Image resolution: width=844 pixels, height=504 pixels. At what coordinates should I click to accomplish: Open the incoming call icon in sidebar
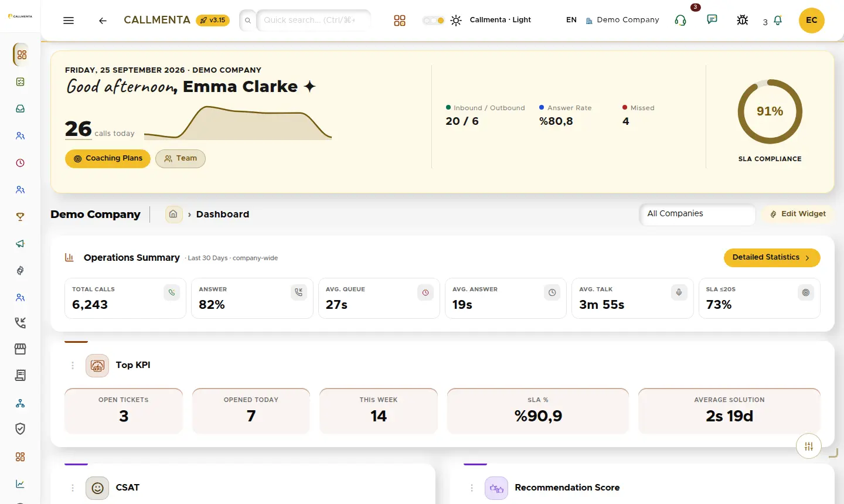tap(21, 322)
